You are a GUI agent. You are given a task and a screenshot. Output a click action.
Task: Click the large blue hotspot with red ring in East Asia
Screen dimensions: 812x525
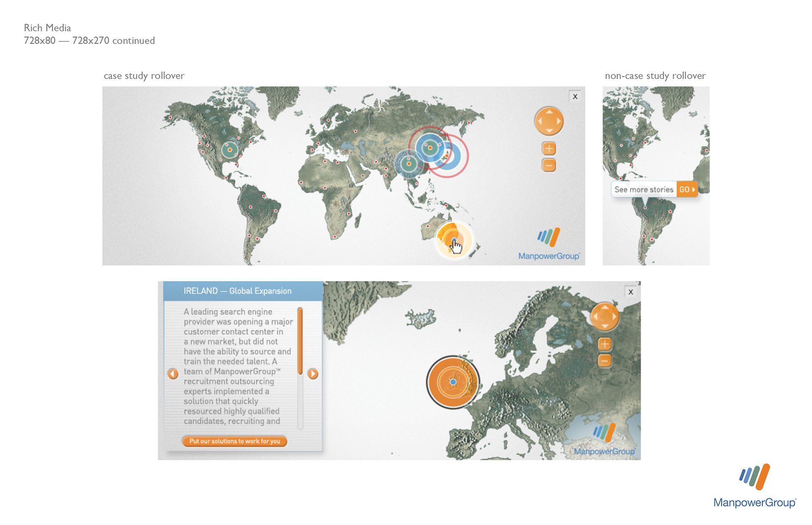pyautogui.click(x=431, y=148)
